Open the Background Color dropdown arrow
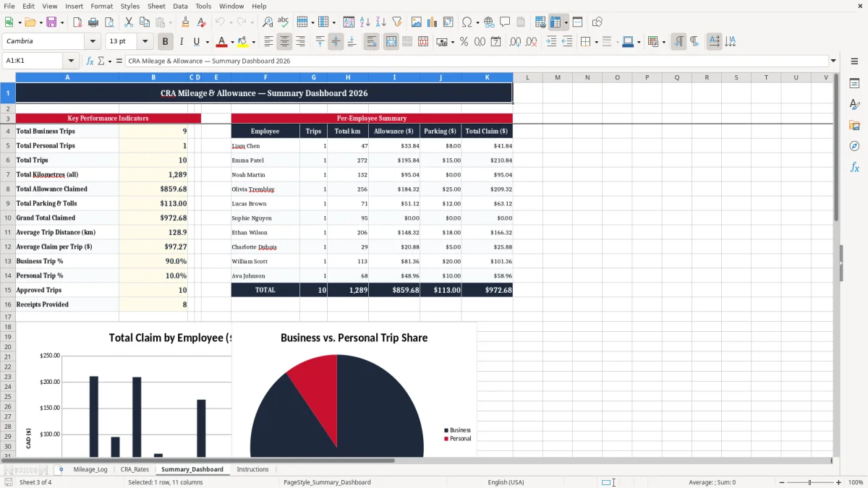This screenshot has height=488, width=868. 253,42
